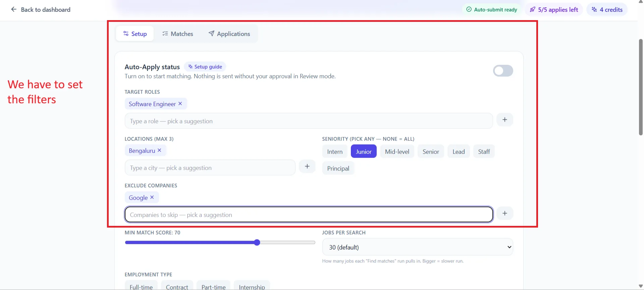Viewport: 644px width, 290px height.
Task: Click the min match score slider handle
Action: (x=257, y=242)
